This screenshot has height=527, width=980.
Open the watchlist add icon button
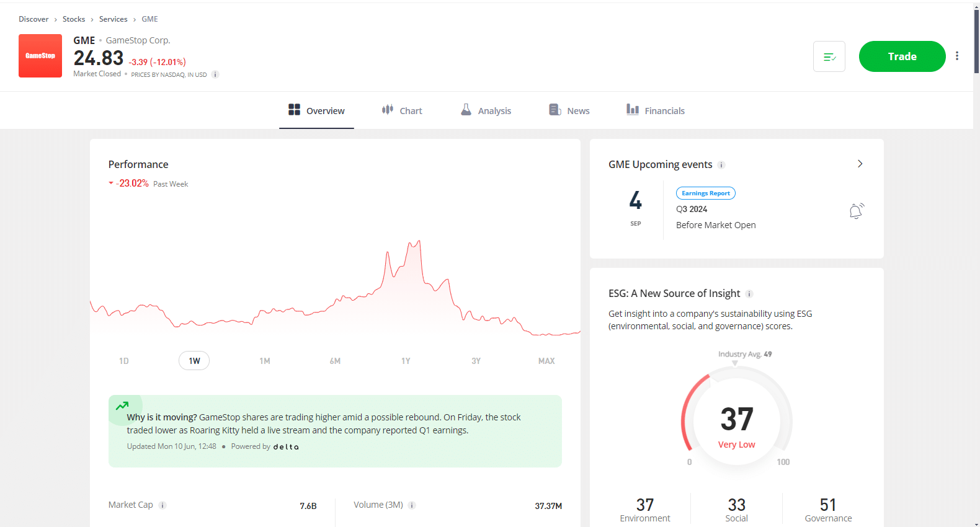(829, 56)
